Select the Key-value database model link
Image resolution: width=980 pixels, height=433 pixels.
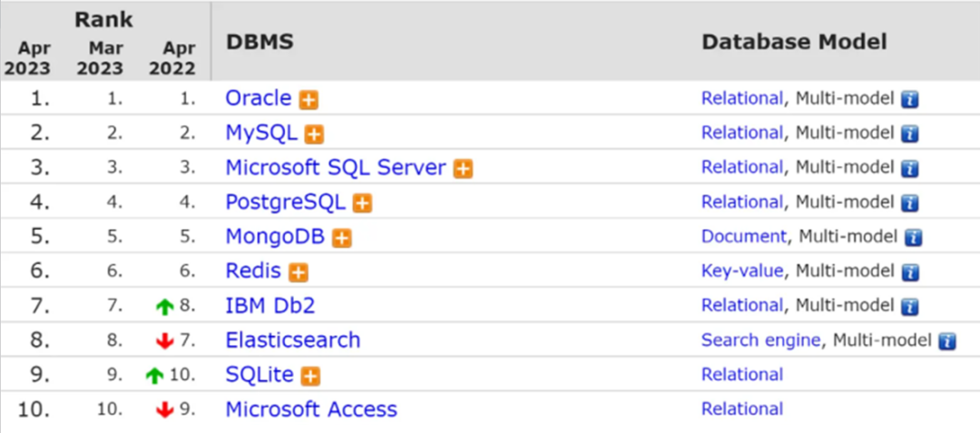click(741, 271)
